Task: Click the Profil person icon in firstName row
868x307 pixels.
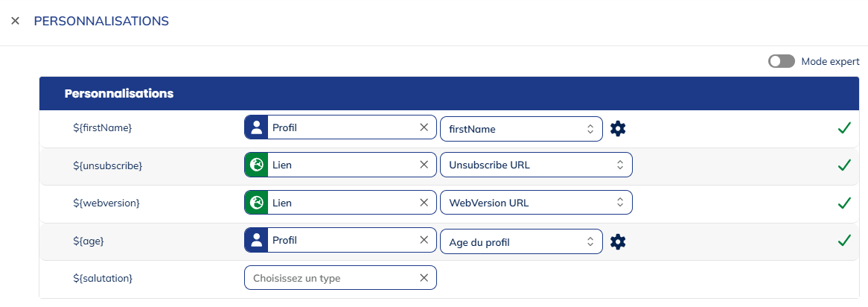Action: [x=256, y=127]
